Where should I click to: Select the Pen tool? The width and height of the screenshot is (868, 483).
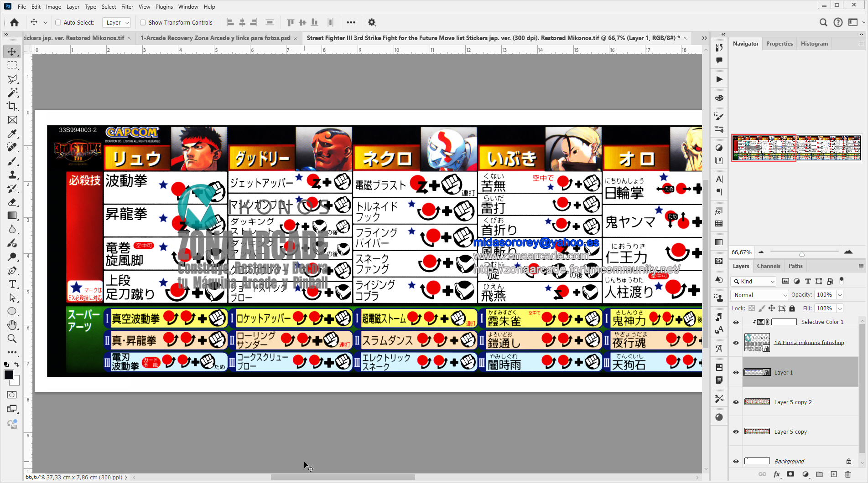12,270
